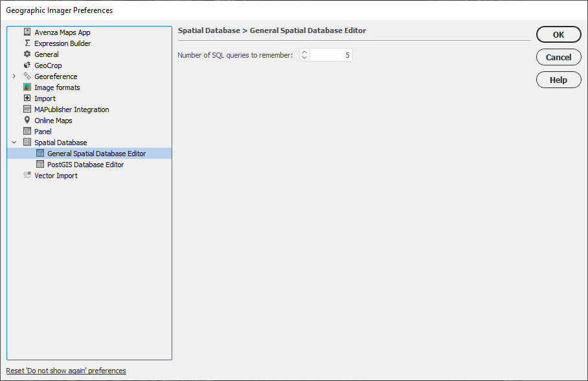The image size is (588, 381).
Task: Click the MAPublisher Integration icon
Action: tap(27, 110)
